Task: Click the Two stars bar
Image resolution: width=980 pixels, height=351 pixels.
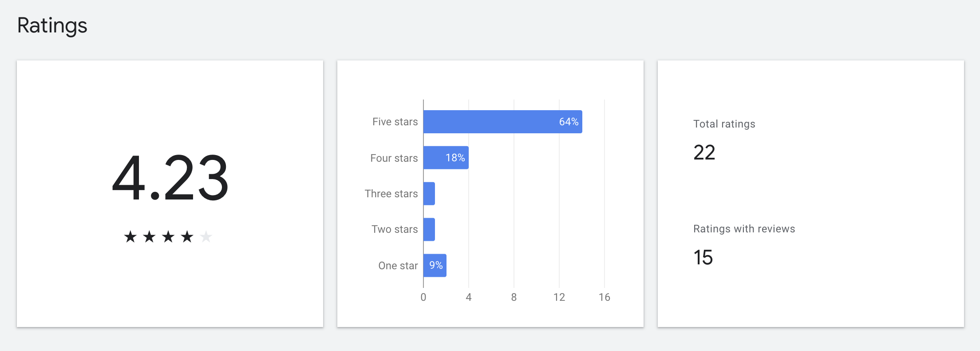Action: click(x=429, y=229)
